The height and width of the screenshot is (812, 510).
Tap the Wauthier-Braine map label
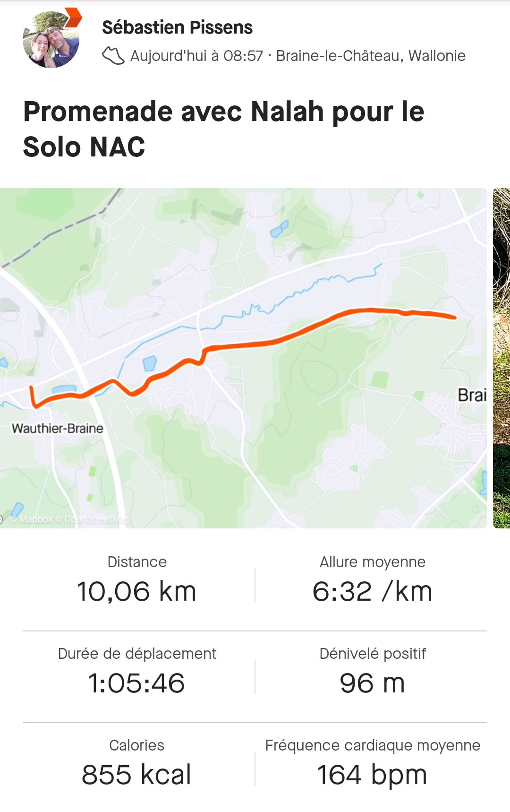pos(58,428)
